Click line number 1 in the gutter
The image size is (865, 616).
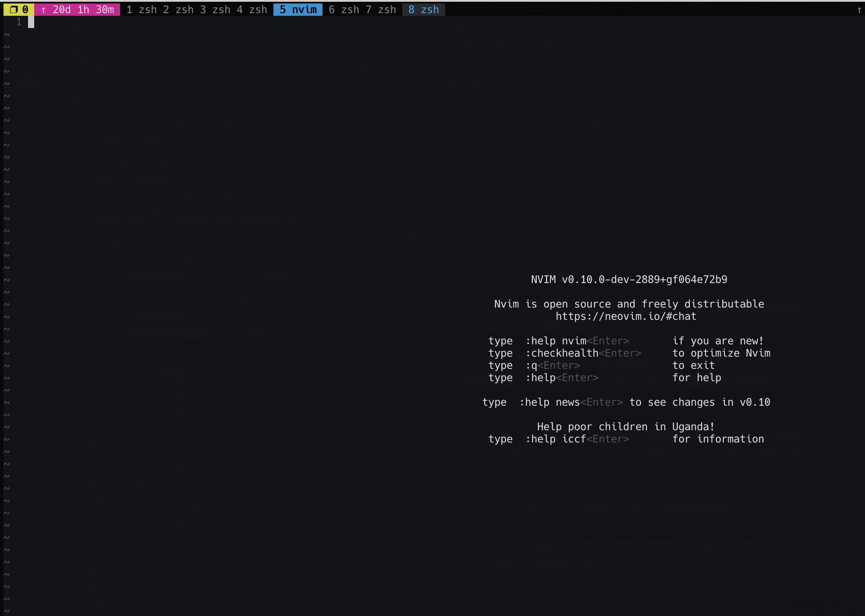pyautogui.click(x=19, y=22)
